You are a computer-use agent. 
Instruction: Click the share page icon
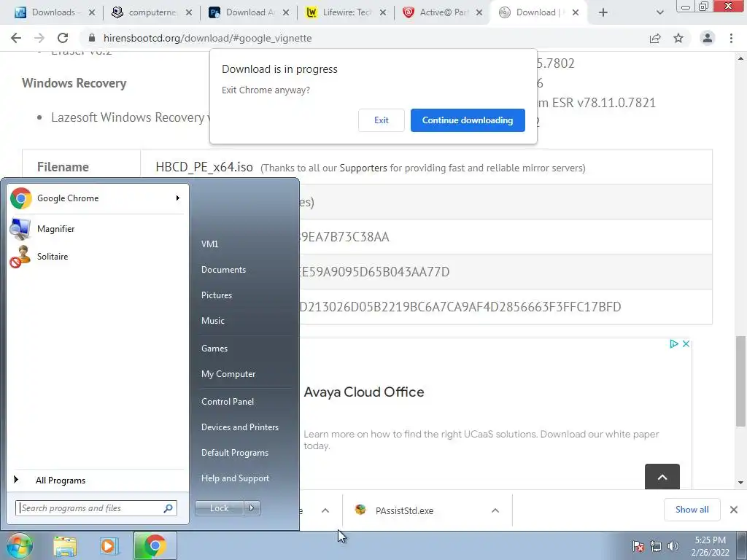click(x=655, y=38)
